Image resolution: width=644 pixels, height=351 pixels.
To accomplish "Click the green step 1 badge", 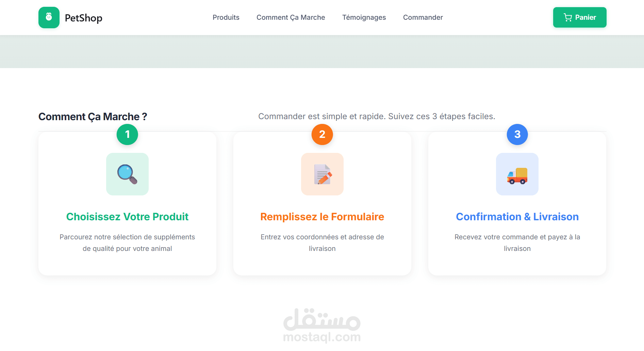I will click(x=127, y=134).
